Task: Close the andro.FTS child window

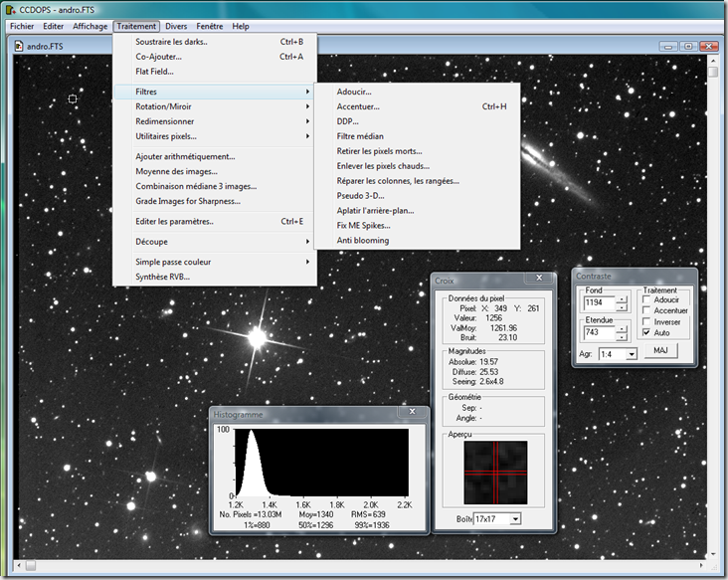Action: pyautogui.click(x=708, y=47)
